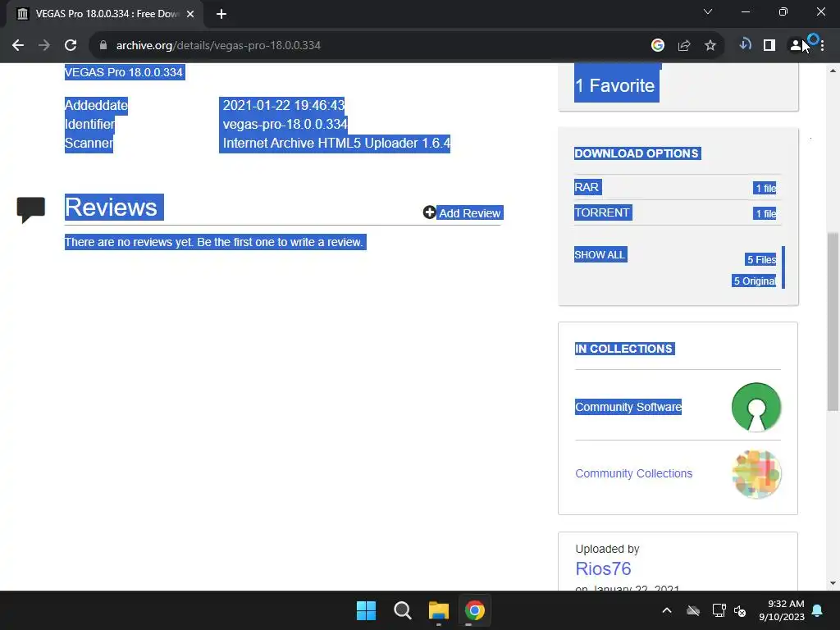Viewport: 840px width, 630px height.
Task: Click the forward navigation arrow
Action: (44, 46)
